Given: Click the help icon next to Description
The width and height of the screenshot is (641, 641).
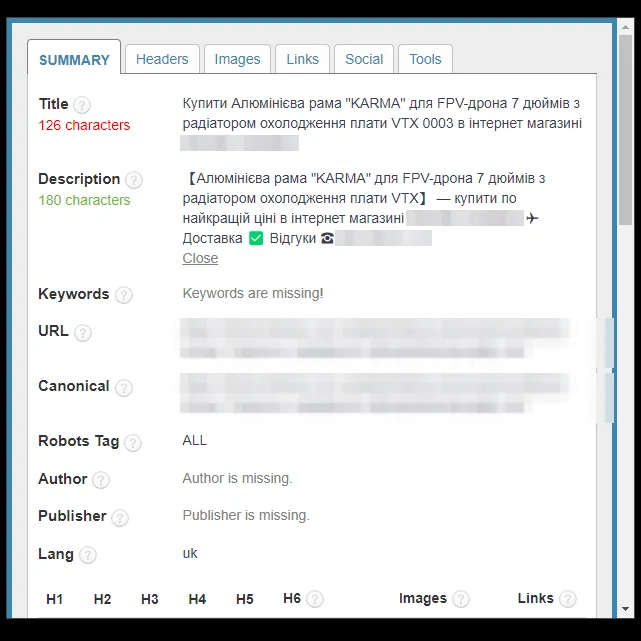Looking at the screenshot, I should point(134,180).
